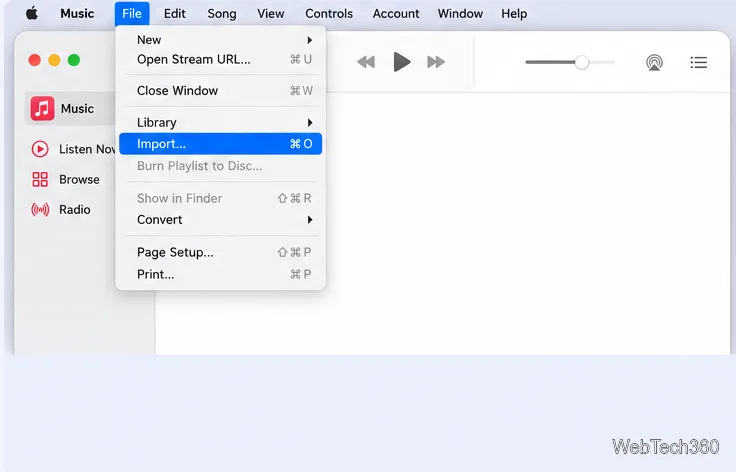Image resolution: width=736 pixels, height=472 pixels.
Task: Click the red close window button
Action: [34, 60]
